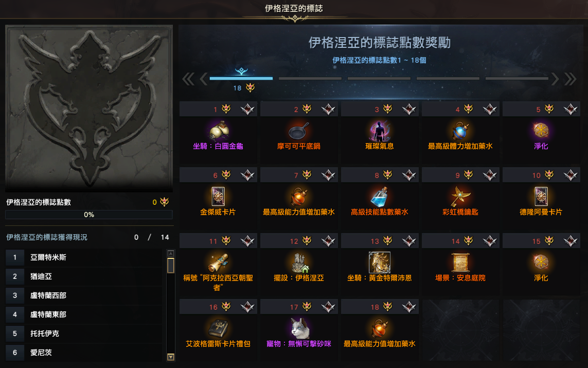Toggle the claim marker on reward 1

pos(247,109)
